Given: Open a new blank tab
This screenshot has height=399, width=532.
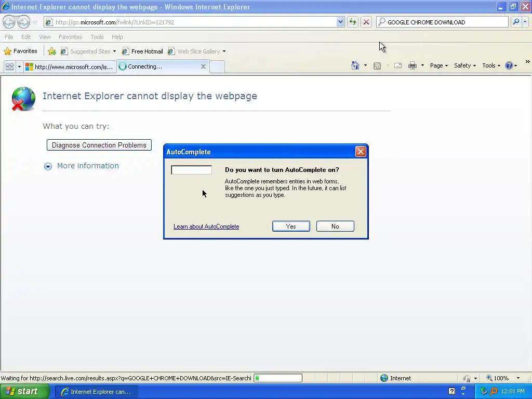Looking at the screenshot, I should coord(217,66).
